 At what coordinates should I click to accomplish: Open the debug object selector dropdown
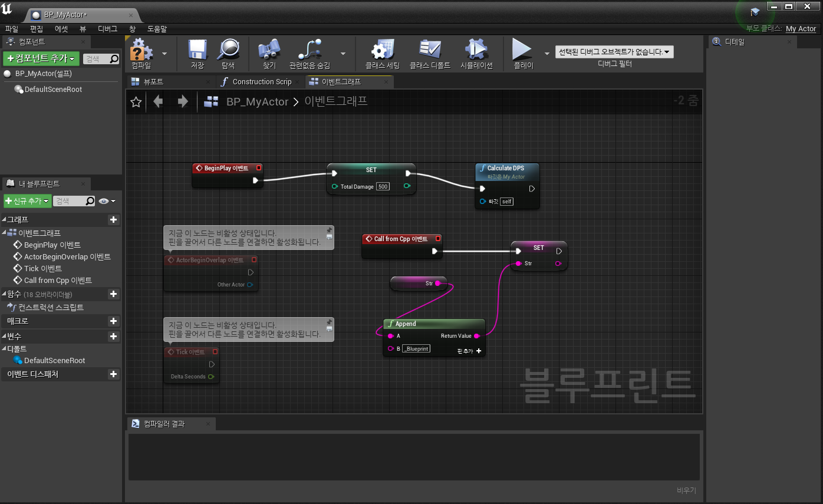coord(614,52)
